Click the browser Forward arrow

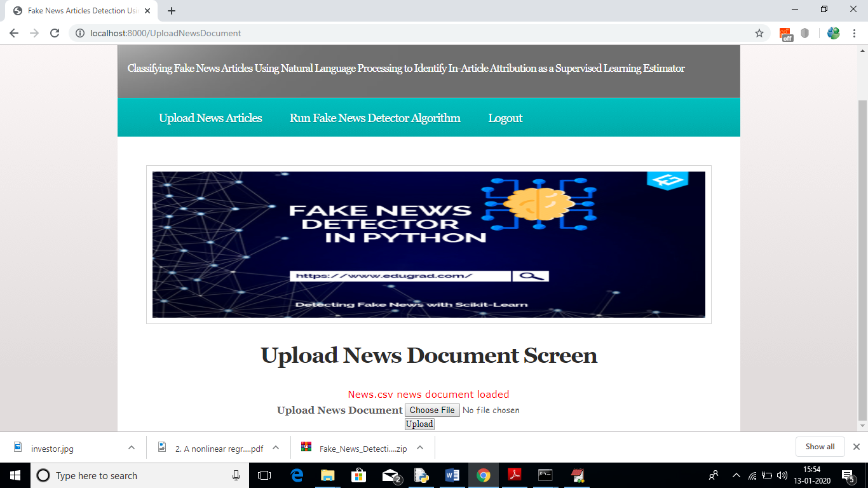(x=34, y=33)
